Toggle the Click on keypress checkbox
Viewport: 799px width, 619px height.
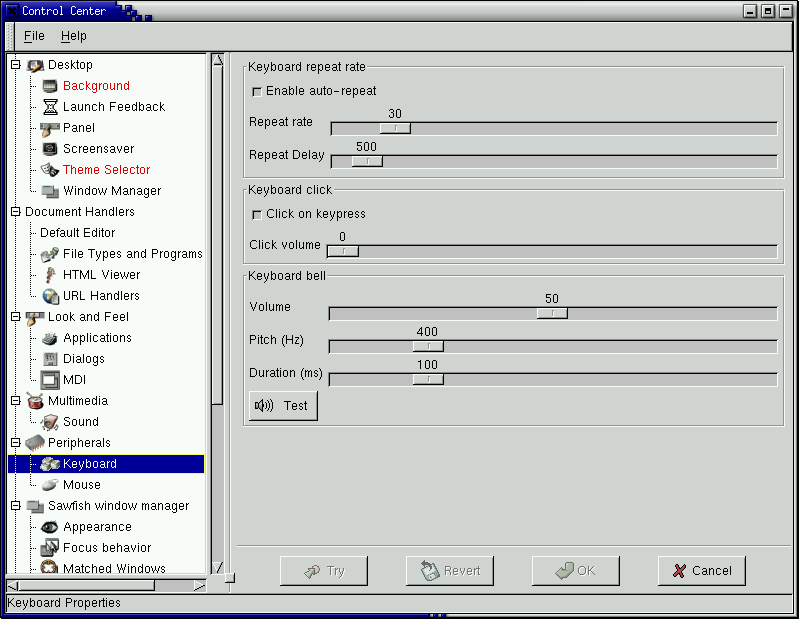click(x=257, y=215)
